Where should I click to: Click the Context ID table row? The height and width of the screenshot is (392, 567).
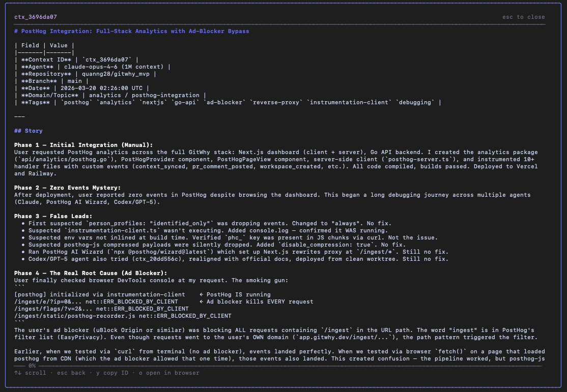tap(76, 59)
